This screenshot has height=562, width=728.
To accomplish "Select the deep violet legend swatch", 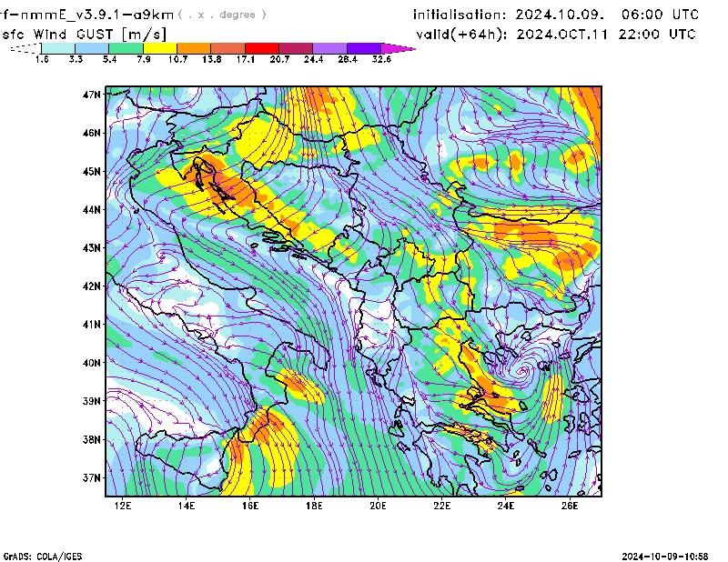I will tap(364, 48).
